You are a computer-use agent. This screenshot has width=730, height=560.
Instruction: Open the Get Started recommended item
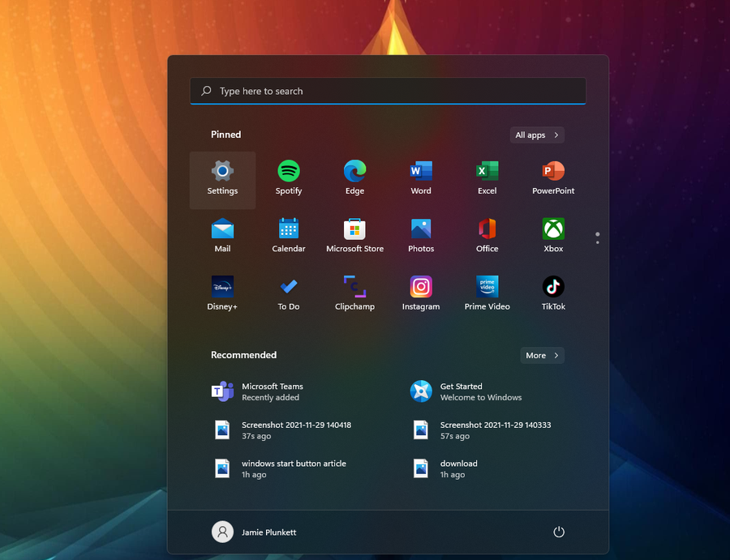(470, 391)
